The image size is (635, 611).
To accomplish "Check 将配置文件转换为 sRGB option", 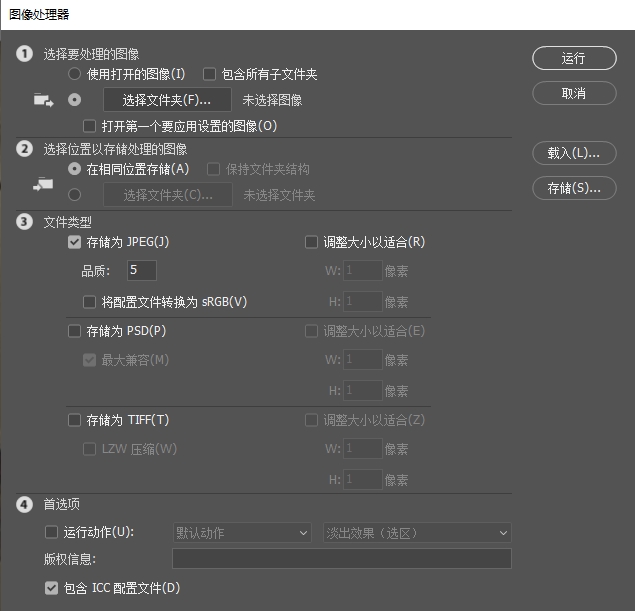I will coord(90,301).
